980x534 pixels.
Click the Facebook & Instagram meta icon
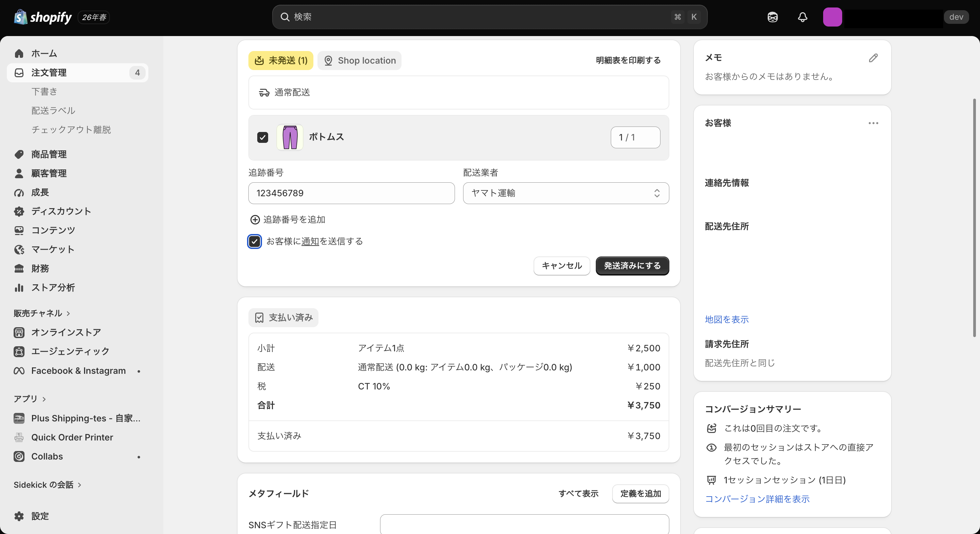(19, 371)
